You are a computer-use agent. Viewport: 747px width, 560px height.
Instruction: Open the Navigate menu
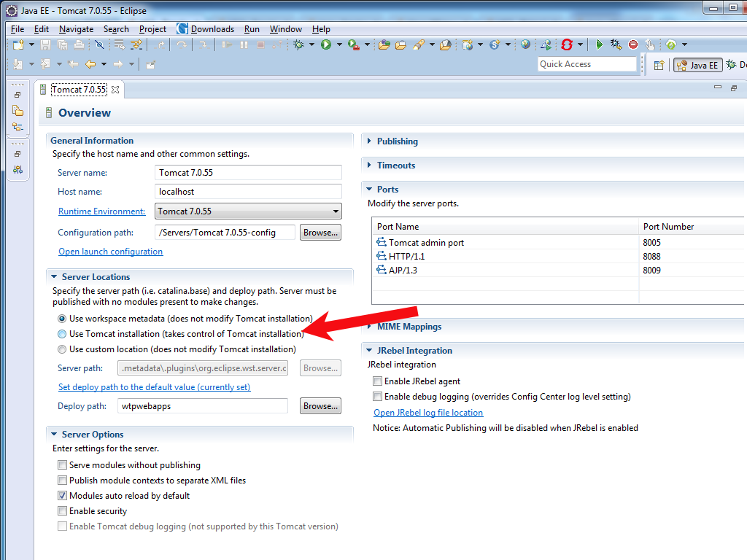76,29
